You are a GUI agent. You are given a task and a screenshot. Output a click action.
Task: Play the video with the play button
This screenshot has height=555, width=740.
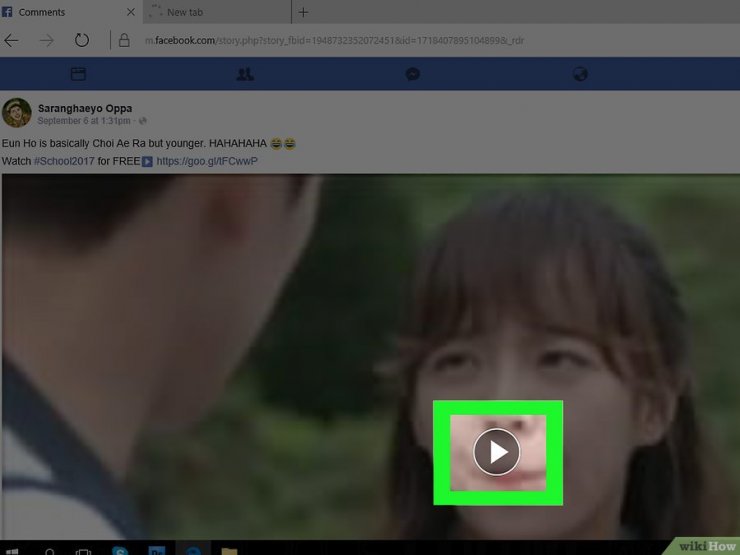496,452
